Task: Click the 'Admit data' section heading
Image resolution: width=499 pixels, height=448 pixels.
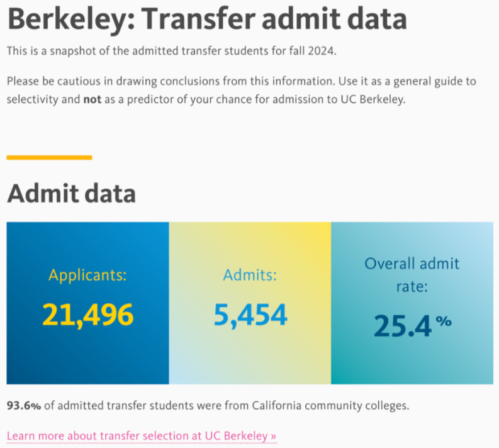Action: (71, 193)
